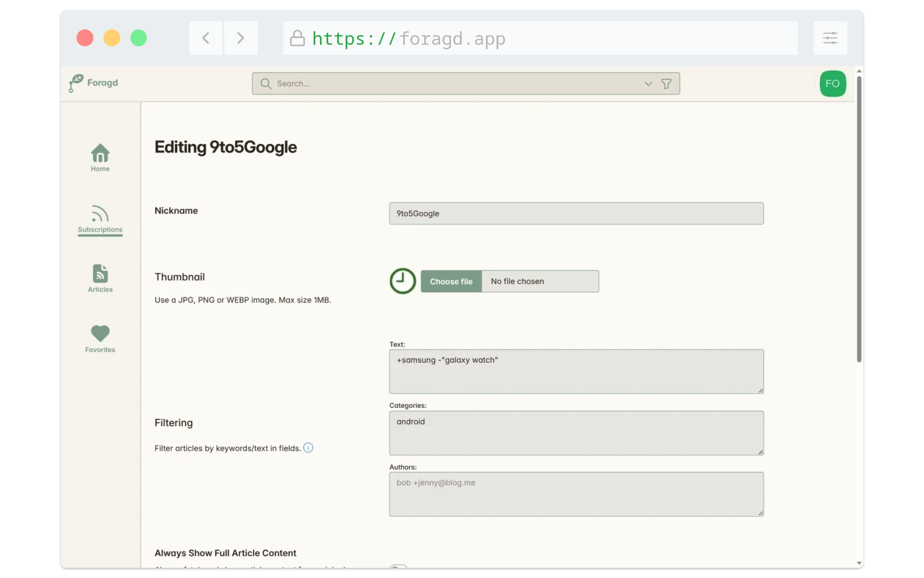
Task: Click the Filtering section label
Action: pyautogui.click(x=174, y=422)
